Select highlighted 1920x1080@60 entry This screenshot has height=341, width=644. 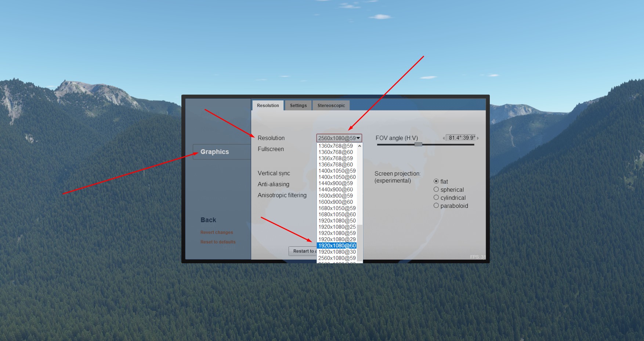pyautogui.click(x=337, y=246)
